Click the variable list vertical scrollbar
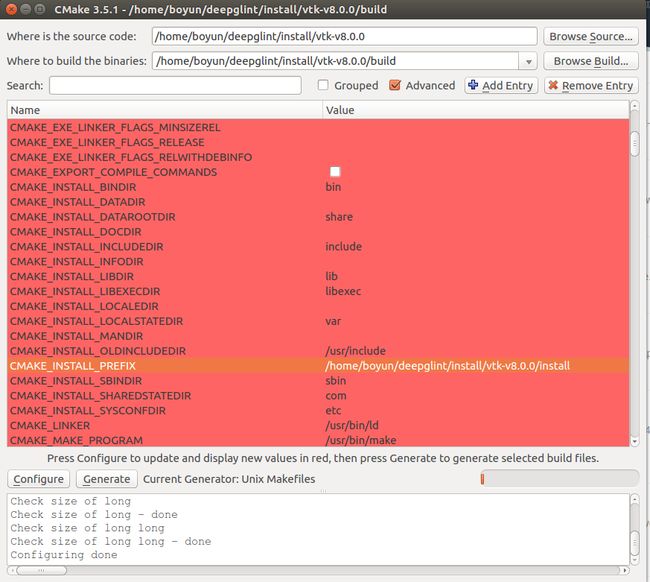Image resolution: width=650 pixels, height=582 pixels. click(634, 274)
